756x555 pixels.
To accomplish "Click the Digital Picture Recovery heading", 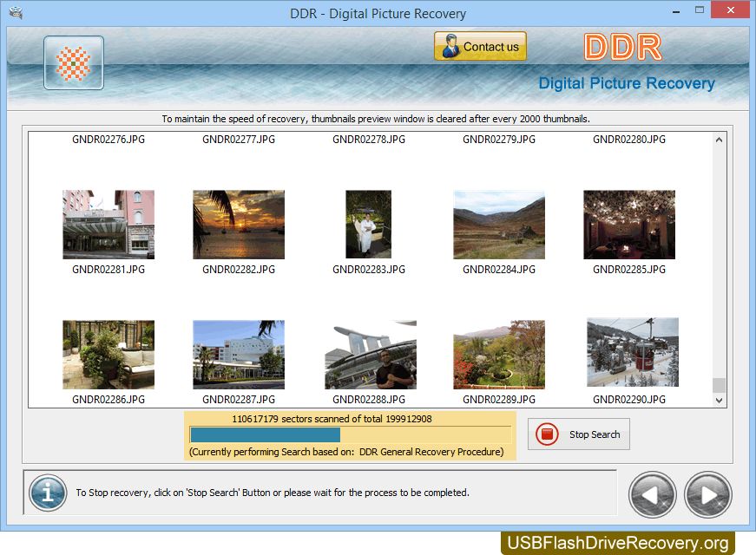I will 627,83.
